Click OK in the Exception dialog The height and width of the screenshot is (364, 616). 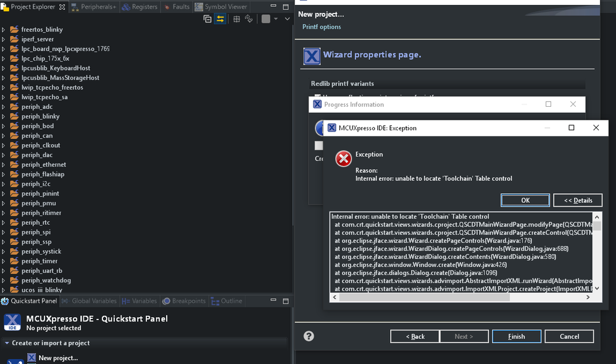525,201
